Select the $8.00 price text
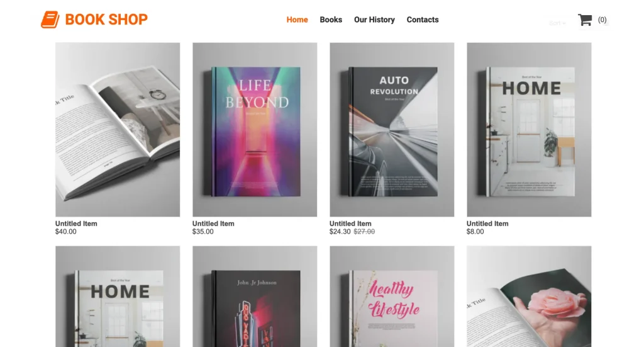Viewport: 644px width, 347px height. click(475, 232)
